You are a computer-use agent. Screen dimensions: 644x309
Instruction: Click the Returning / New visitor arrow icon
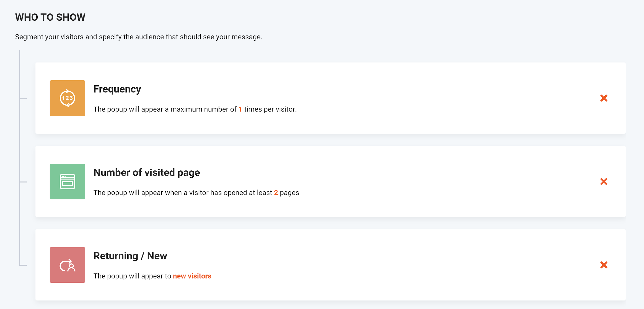pyautogui.click(x=67, y=265)
